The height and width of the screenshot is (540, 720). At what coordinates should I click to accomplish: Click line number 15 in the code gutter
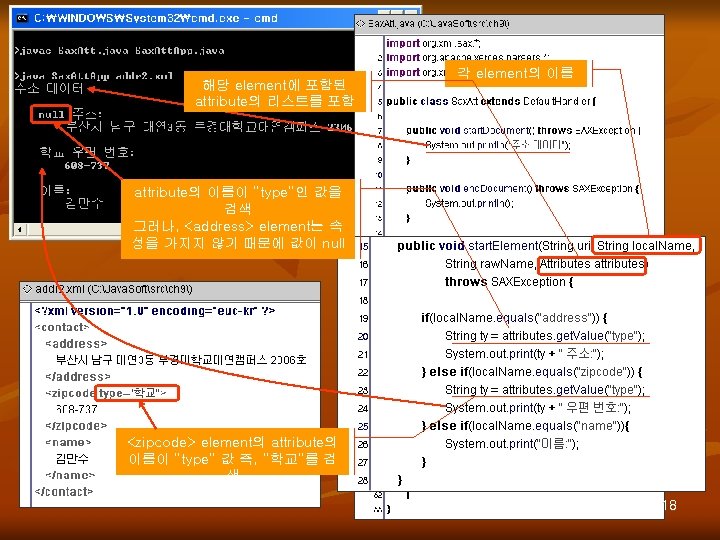pos(364,246)
